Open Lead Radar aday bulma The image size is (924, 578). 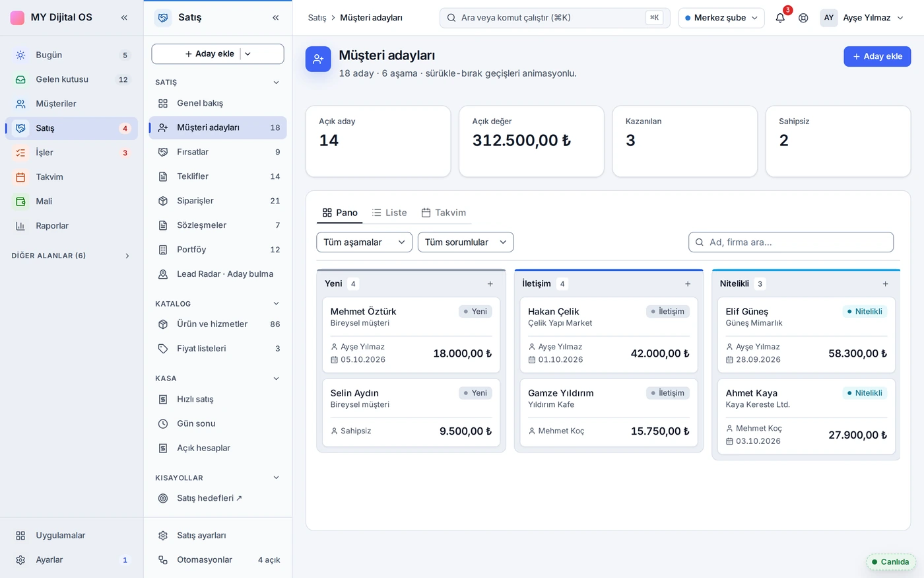(218, 274)
